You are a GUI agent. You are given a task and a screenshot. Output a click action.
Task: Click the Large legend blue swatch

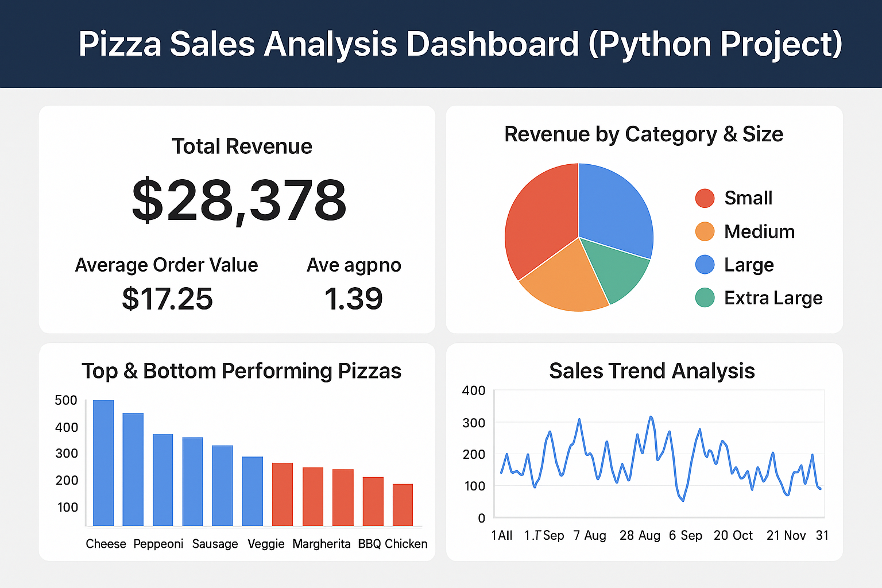705,265
